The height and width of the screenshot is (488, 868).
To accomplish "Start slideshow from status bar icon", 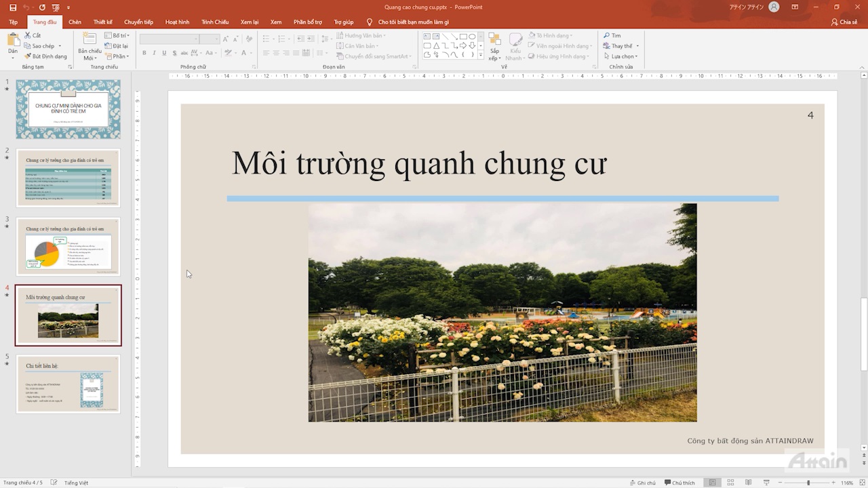I will [x=766, y=483].
